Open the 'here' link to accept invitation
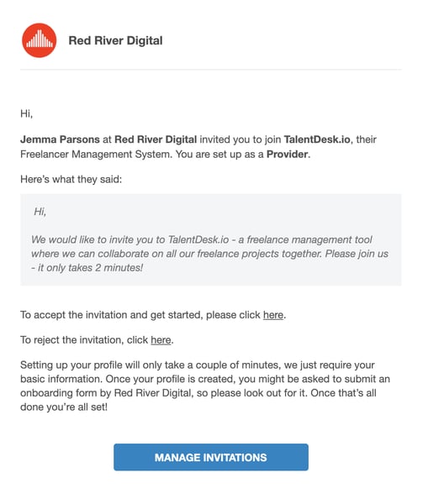 pyautogui.click(x=273, y=315)
